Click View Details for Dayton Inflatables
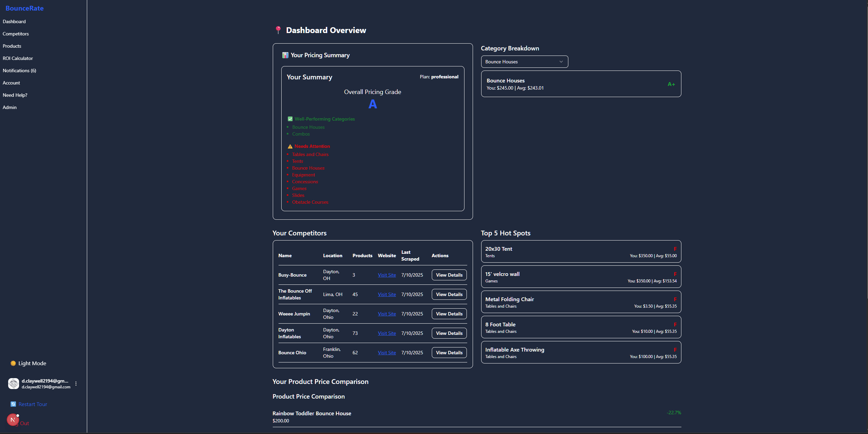The image size is (868, 434). [x=448, y=333]
